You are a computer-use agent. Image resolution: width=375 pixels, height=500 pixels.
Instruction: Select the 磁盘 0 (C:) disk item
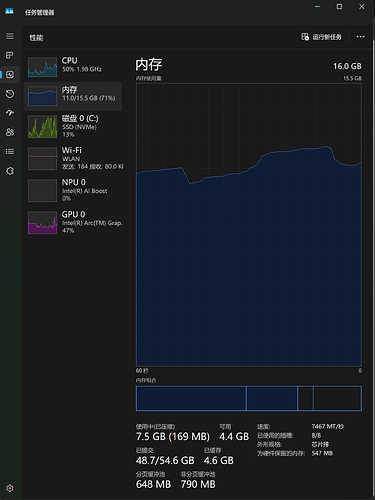pos(73,126)
